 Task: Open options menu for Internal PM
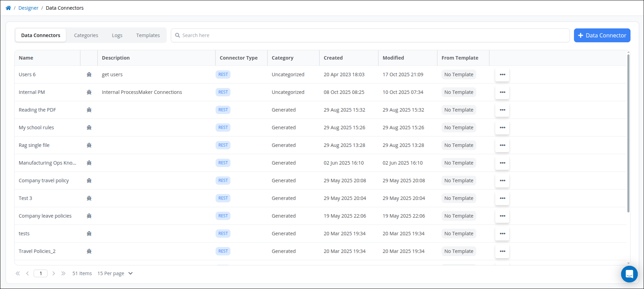[x=502, y=92]
